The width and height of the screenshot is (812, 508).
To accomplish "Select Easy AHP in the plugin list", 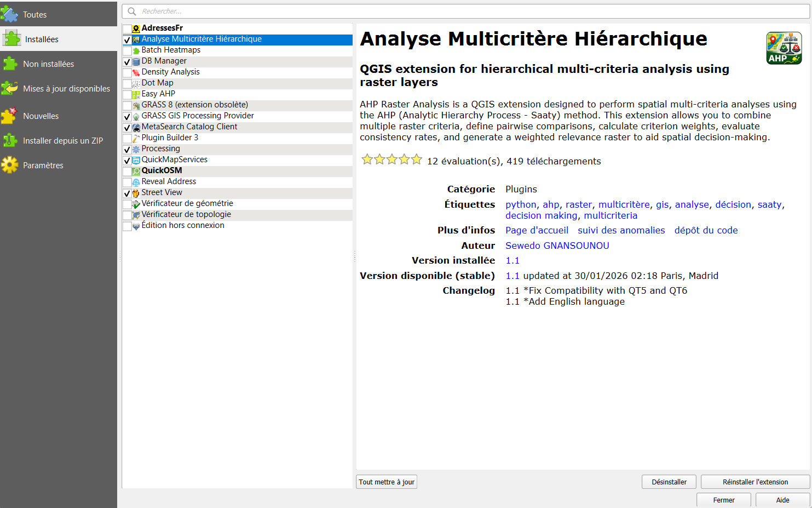I will pos(158,94).
